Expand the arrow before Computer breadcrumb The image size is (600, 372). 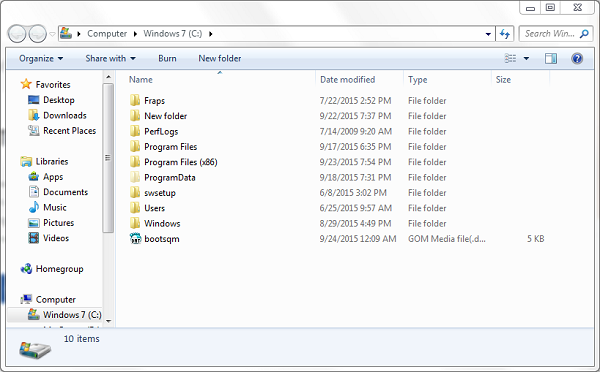click(79, 34)
